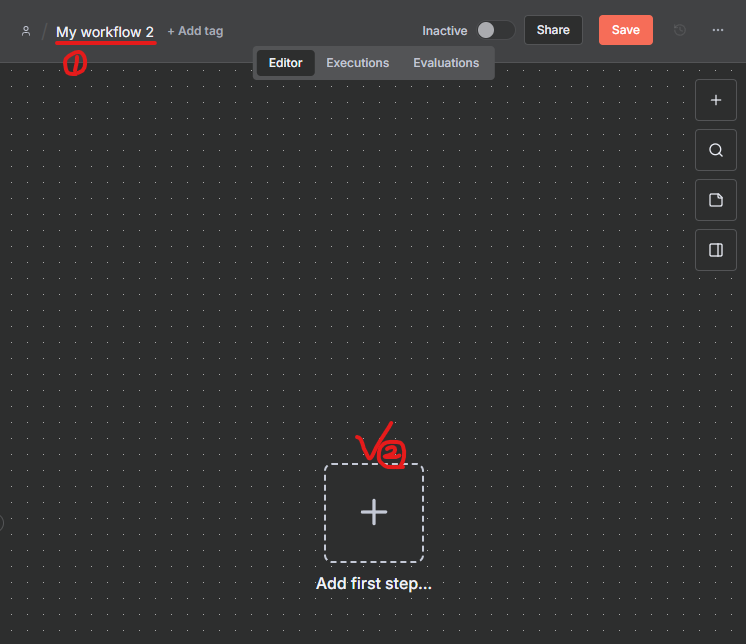The image size is (746, 644).
Task: Click the dashed Add first step box
Action: click(x=373, y=513)
